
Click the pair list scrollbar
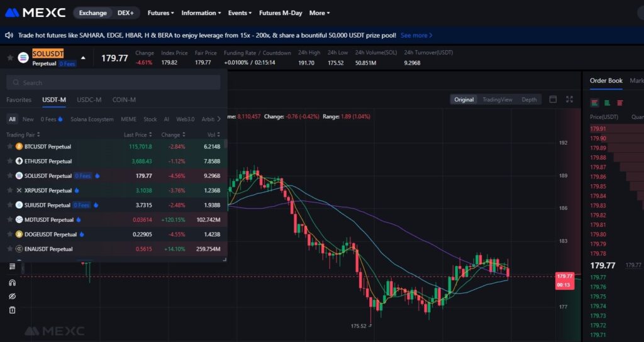[225, 145]
